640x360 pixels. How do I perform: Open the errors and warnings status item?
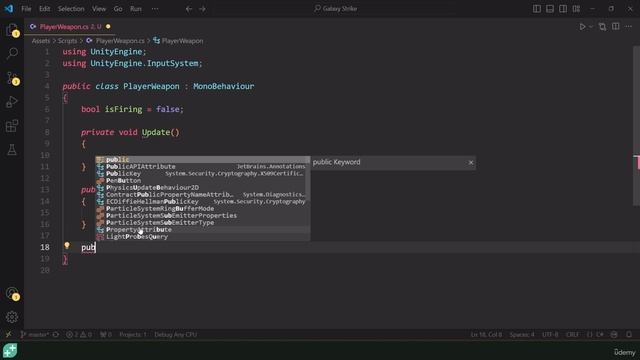[78, 335]
